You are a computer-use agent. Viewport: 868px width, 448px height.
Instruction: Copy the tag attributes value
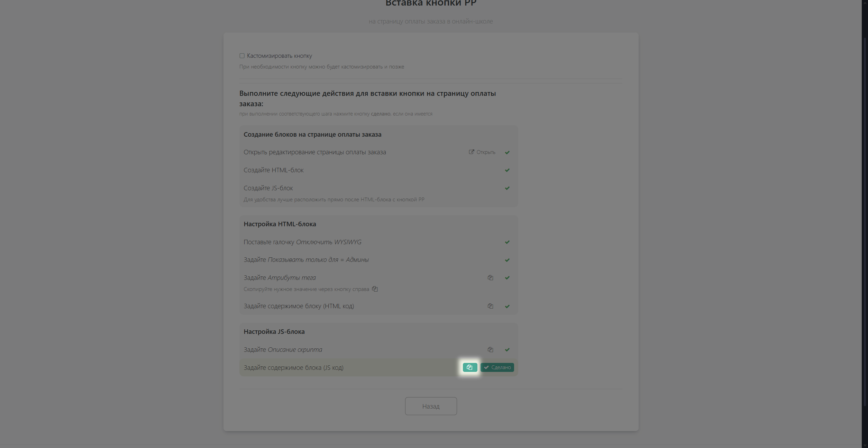click(490, 278)
